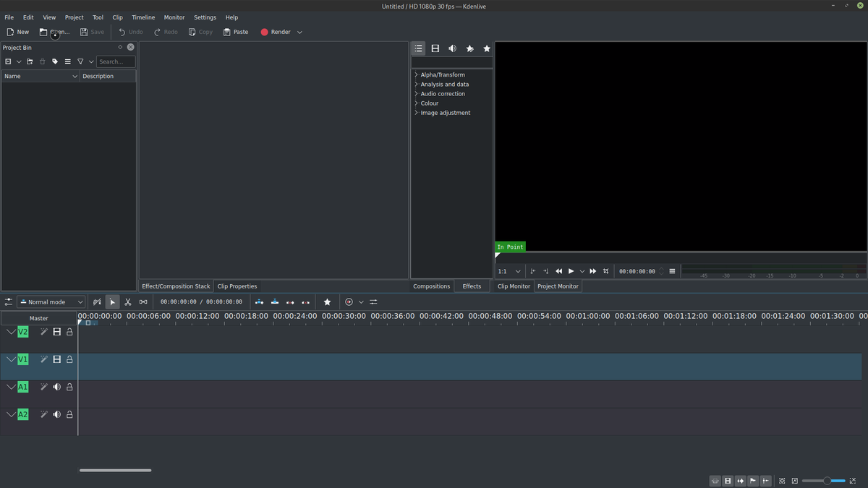Image resolution: width=868 pixels, height=488 pixels.
Task: Toggle show video thumbnails in status bar
Action: click(728, 481)
